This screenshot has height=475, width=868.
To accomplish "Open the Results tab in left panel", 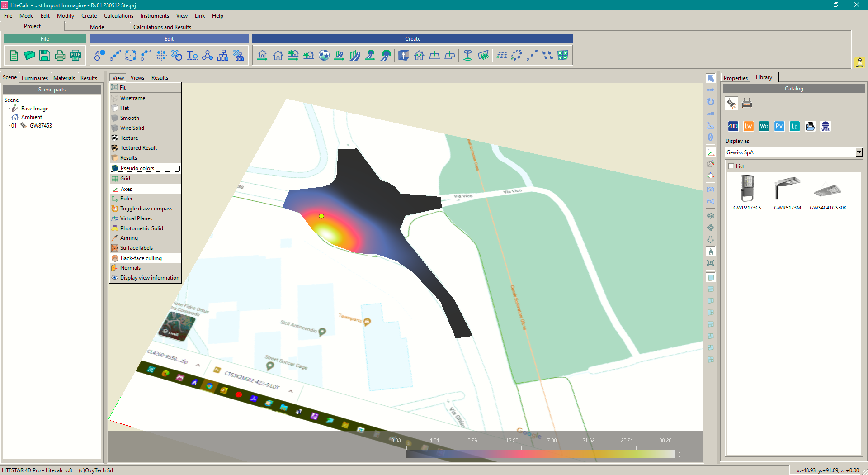I will pyautogui.click(x=89, y=78).
